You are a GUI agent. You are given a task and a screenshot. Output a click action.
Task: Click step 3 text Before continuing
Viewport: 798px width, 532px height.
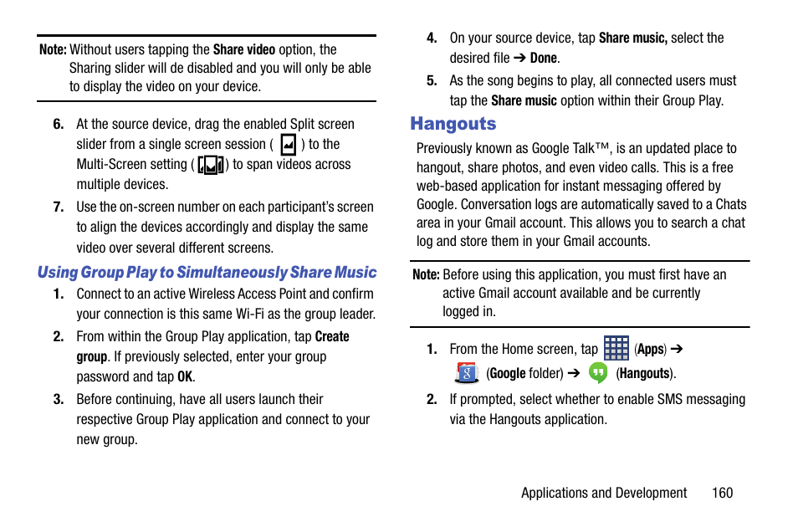223,419
